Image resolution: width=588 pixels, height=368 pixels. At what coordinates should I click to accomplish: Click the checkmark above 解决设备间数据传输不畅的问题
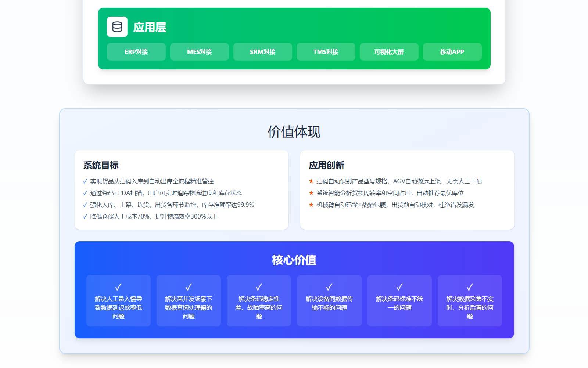click(329, 287)
